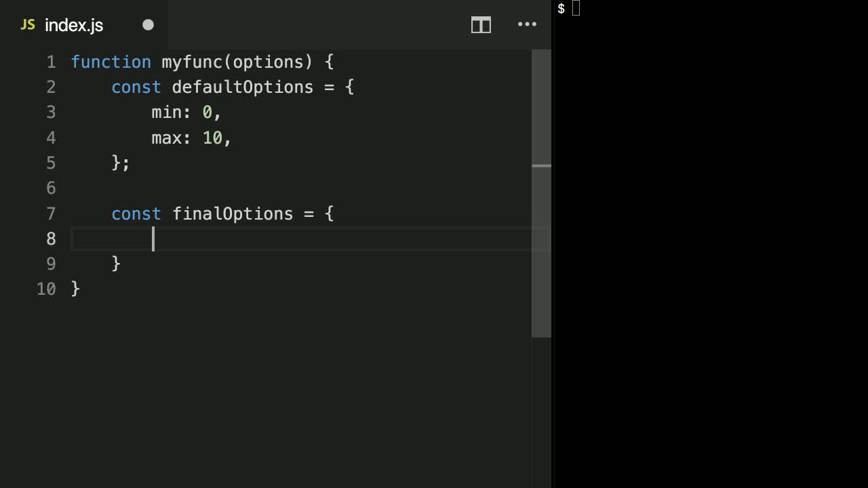
Task: Select the index.js editor tab
Action: (74, 25)
